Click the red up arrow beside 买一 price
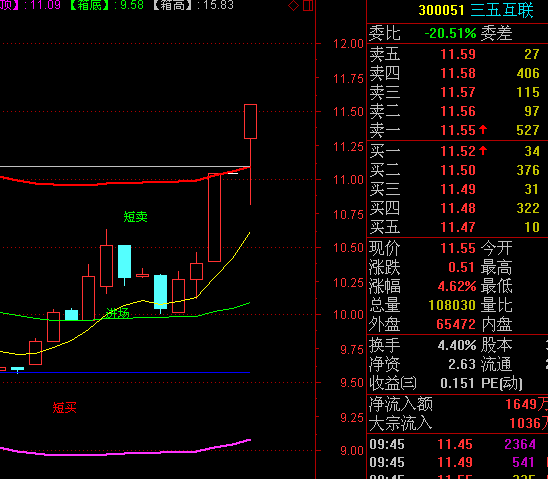The image size is (548, 479). 483,151
